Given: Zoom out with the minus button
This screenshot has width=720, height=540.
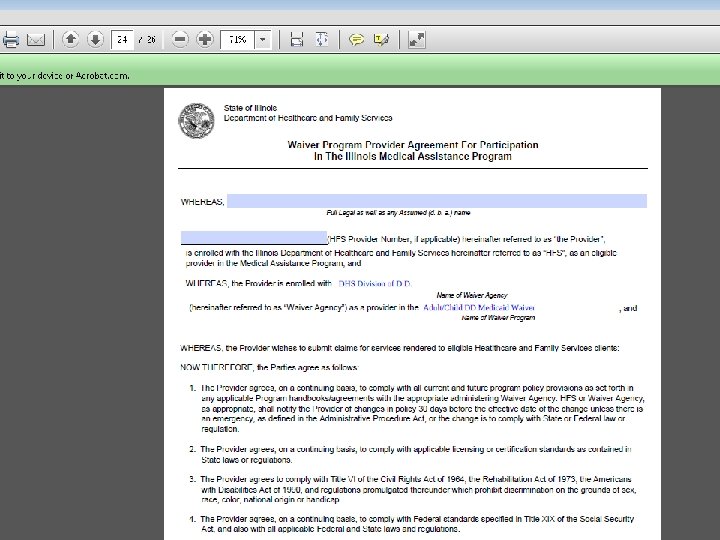Looking at the screenshot, I should [180, 39].
